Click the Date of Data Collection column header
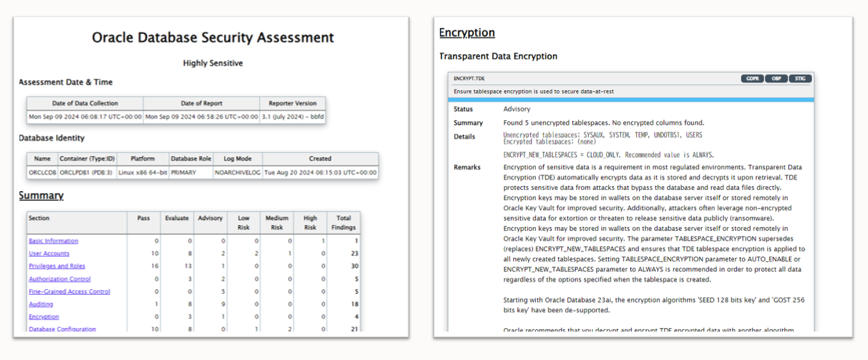The image size is (868, 360). tap(85, 103)
